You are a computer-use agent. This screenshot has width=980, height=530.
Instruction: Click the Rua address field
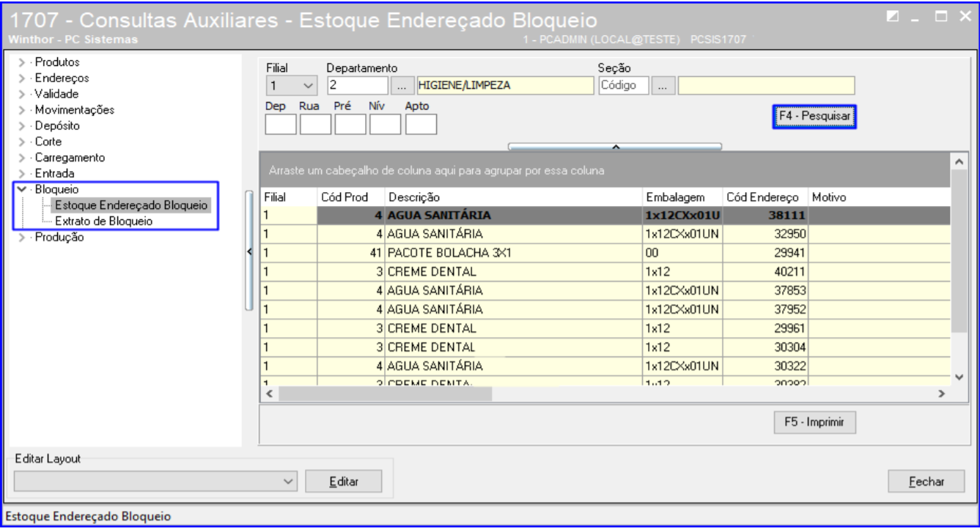[316, 125]
